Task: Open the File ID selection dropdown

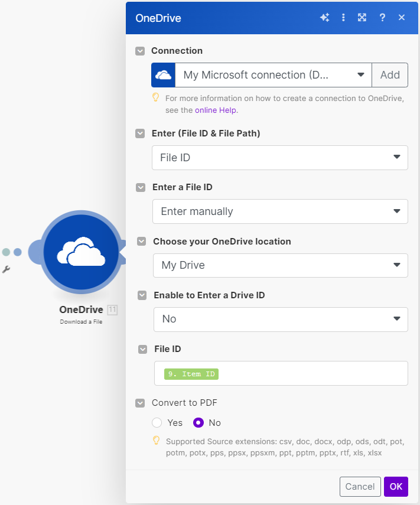Action: click(x=280, y=158)
